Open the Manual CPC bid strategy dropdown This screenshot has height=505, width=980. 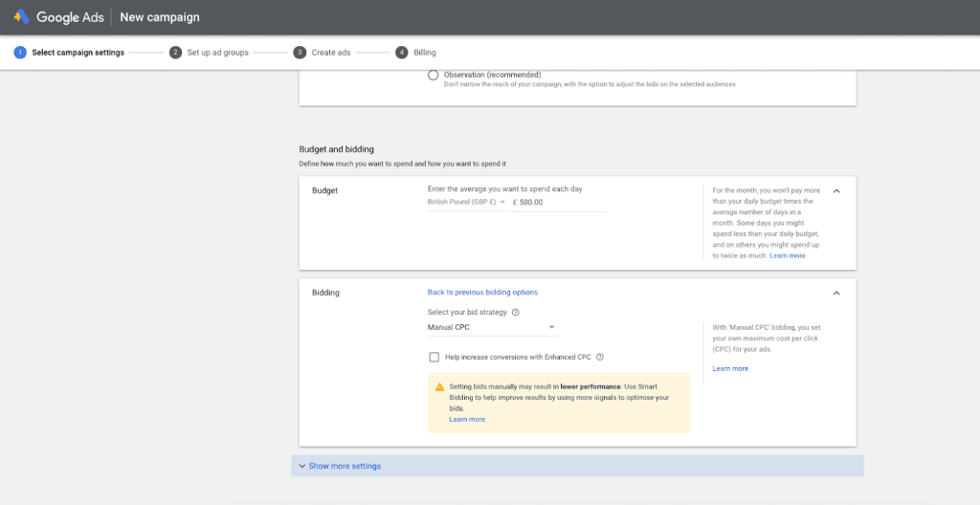click(491, 328)
